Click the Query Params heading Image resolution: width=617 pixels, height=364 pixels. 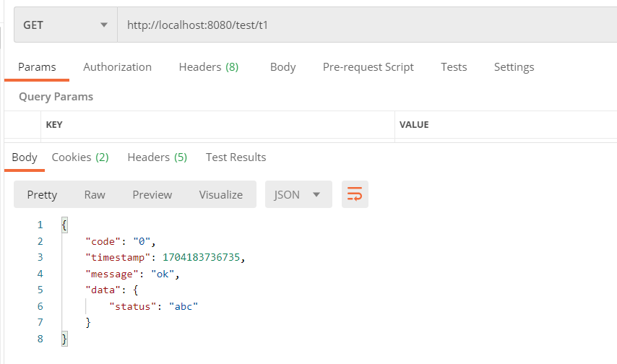click(x=56, y=97)
